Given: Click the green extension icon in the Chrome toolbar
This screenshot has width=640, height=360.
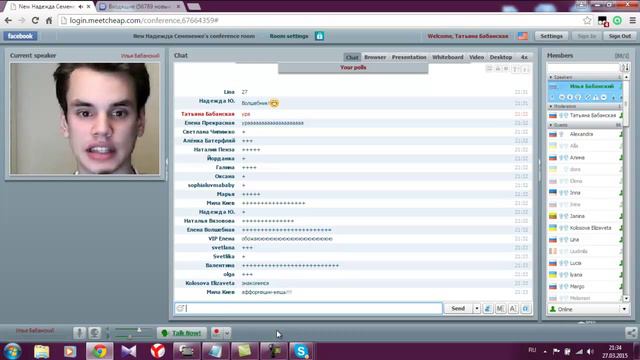Looking at the screenshot, I should click(x=617, y=20).
